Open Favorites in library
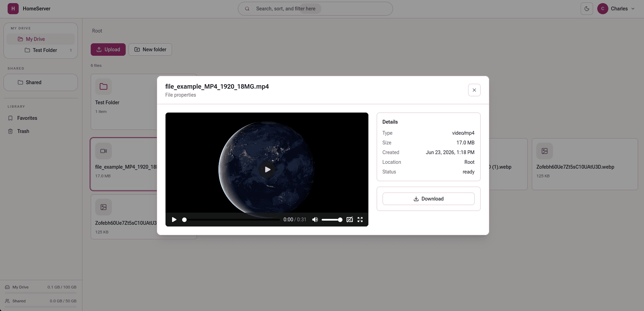 click(x=41, y=118)
